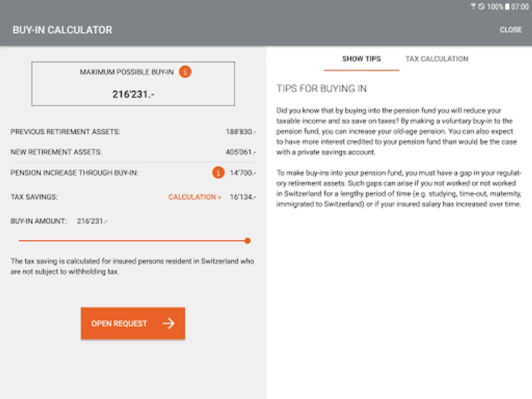Tap the Wi-Fi signal icon in status bar
This screenshot has width=532, height=399.
click(x=473, y=7)
